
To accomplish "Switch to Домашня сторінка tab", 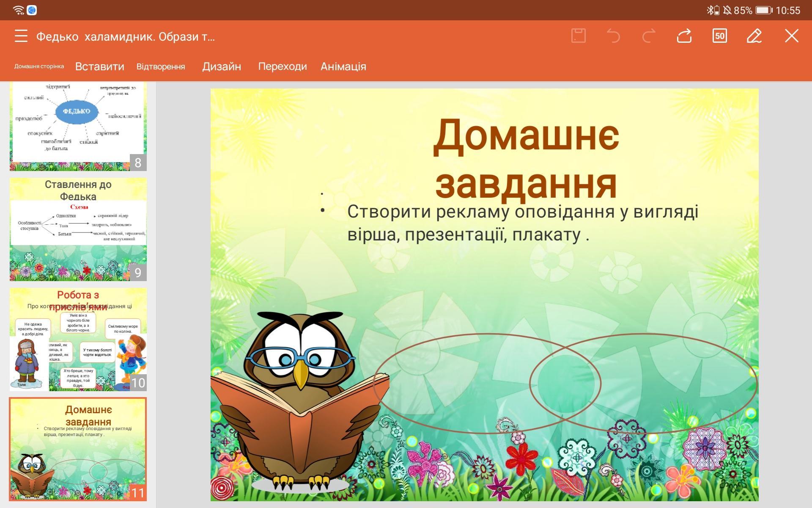I will pyautogui.click(x=39, y=66).
